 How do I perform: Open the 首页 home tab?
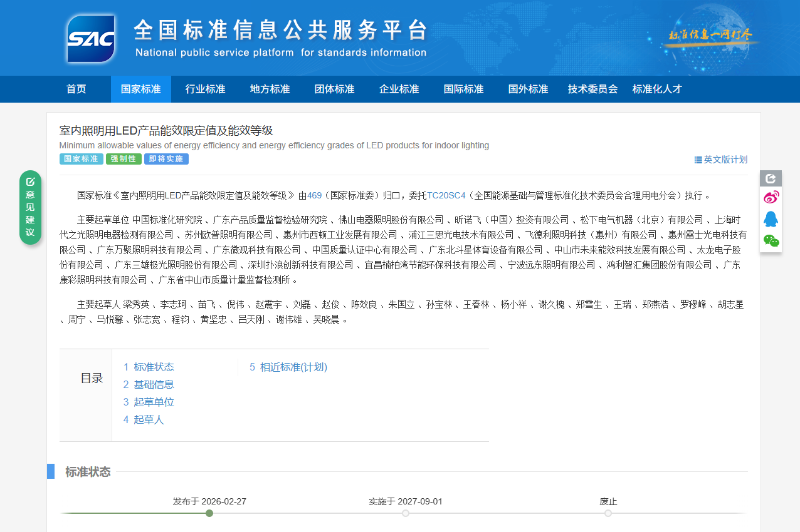(77, 89)
